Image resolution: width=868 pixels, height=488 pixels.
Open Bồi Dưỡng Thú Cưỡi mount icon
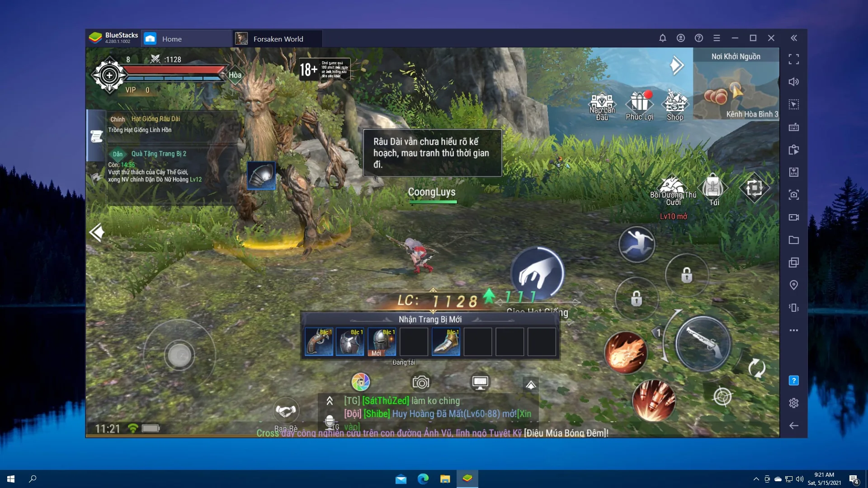pos(673,191)
